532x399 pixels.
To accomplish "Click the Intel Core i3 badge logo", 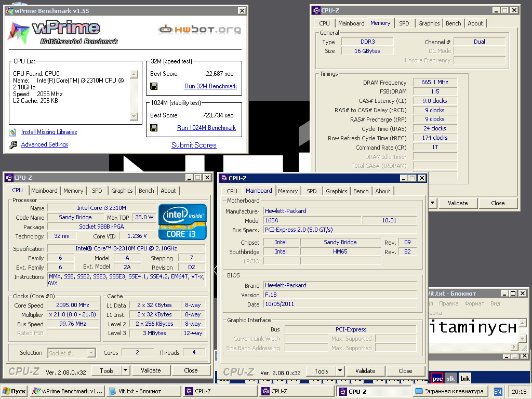I will (182, 222).
